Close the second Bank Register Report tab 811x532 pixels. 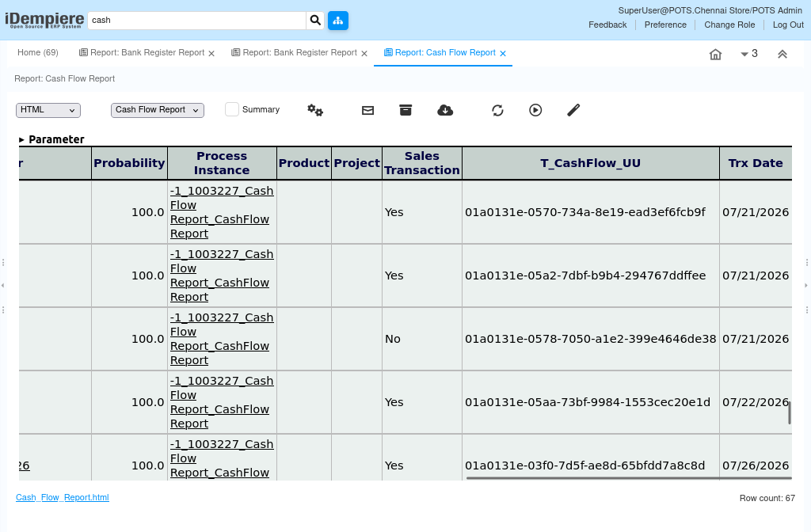tap(364, 53)
